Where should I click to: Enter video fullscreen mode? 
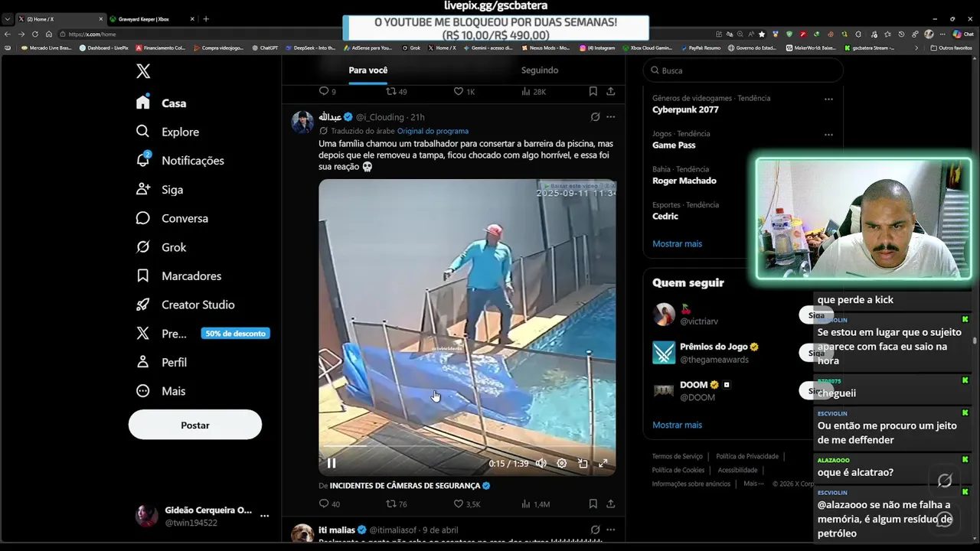pyautogui.click(x=603, y=463)
